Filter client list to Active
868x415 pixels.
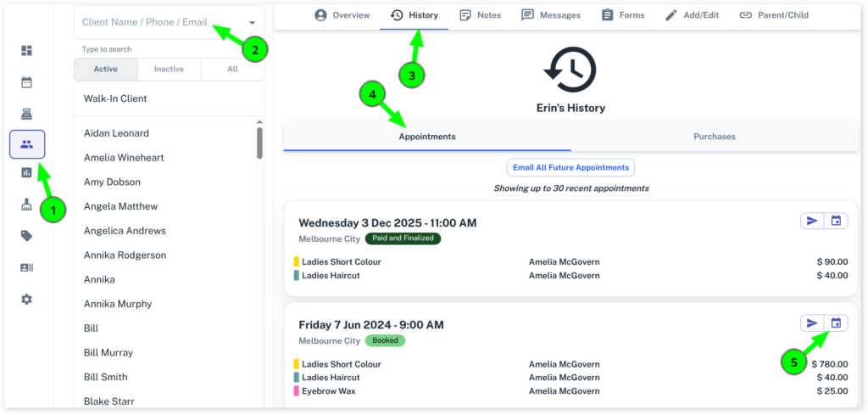105,69
